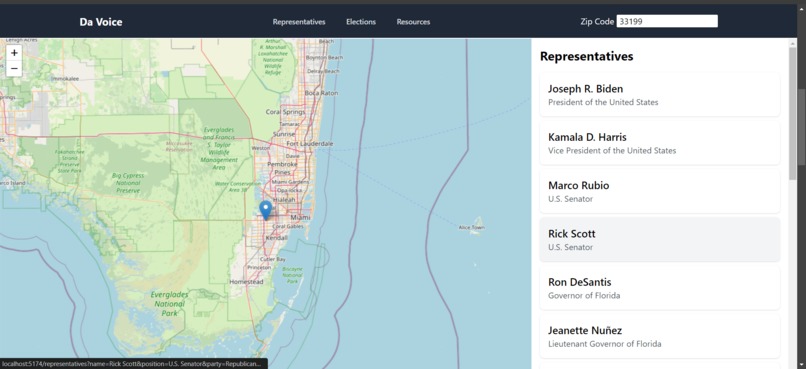Select the Ron DeSantis card
This screenshot has height=369, width=806.
pos(660,288)
